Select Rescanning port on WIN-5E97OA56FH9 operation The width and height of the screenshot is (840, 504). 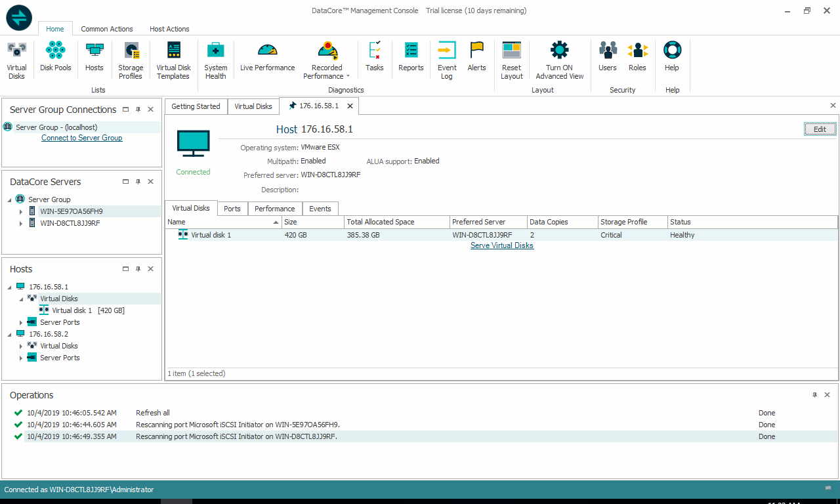click(425, 425)
